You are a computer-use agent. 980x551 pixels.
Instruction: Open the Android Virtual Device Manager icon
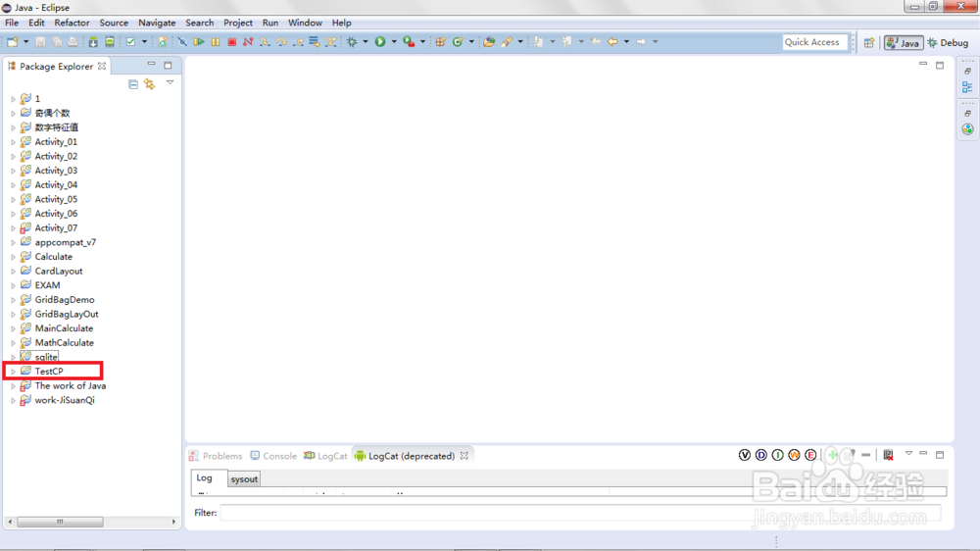tap(110, 42)
